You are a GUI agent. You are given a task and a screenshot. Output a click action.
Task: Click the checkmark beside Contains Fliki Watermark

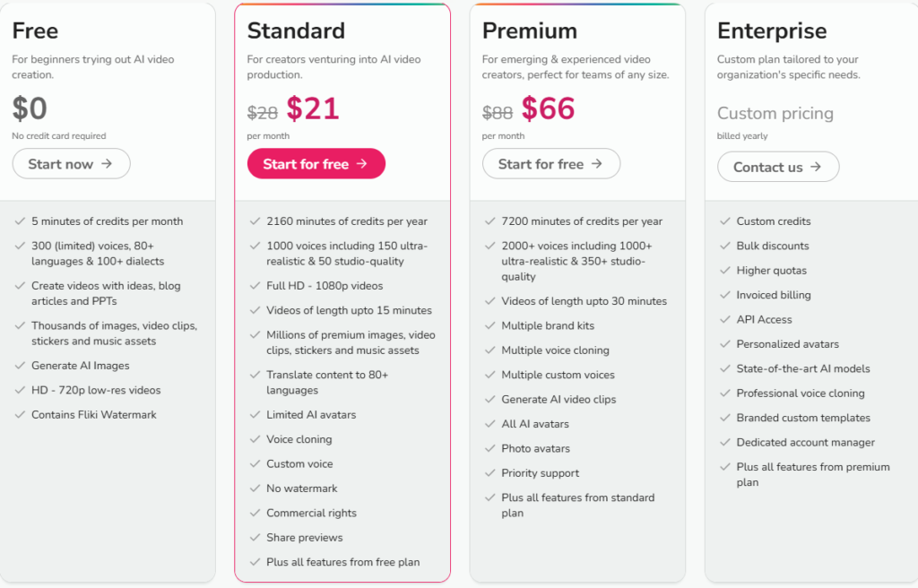point(21,414)
